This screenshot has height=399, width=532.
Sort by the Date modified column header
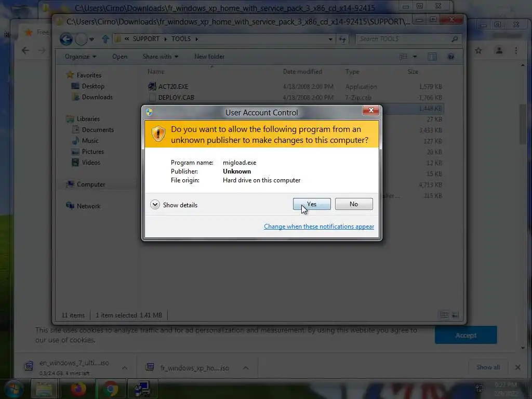(x=302, y=72)
